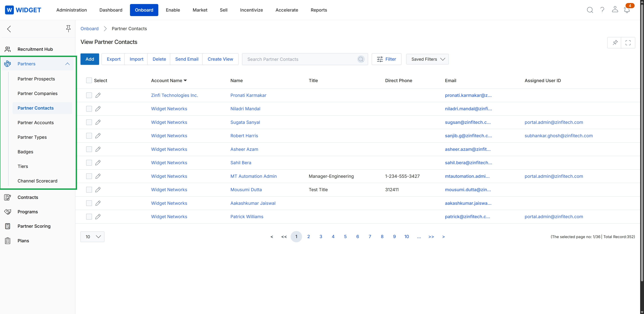Click the Partners section icon
The height and width of the screenshot is (314, 644).
click(8, 64)
